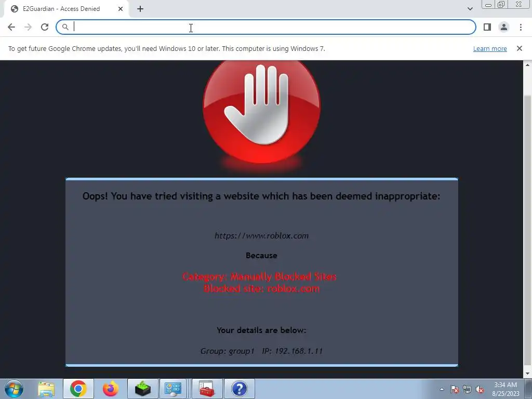Reload the current page
Image resolution: width=532 pixels, height=399 pixels.
pyautogui.click(x=45, y=27)
